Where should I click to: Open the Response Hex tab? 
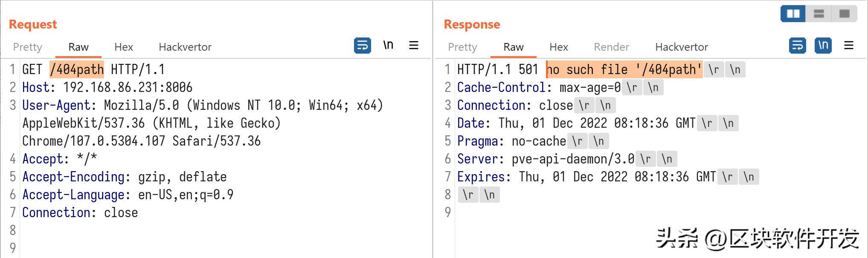[559, 47]
